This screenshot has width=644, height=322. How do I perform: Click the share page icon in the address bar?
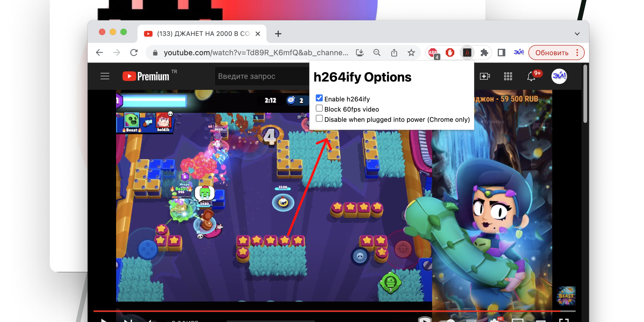pyautogui.click(x=394, y=53)
